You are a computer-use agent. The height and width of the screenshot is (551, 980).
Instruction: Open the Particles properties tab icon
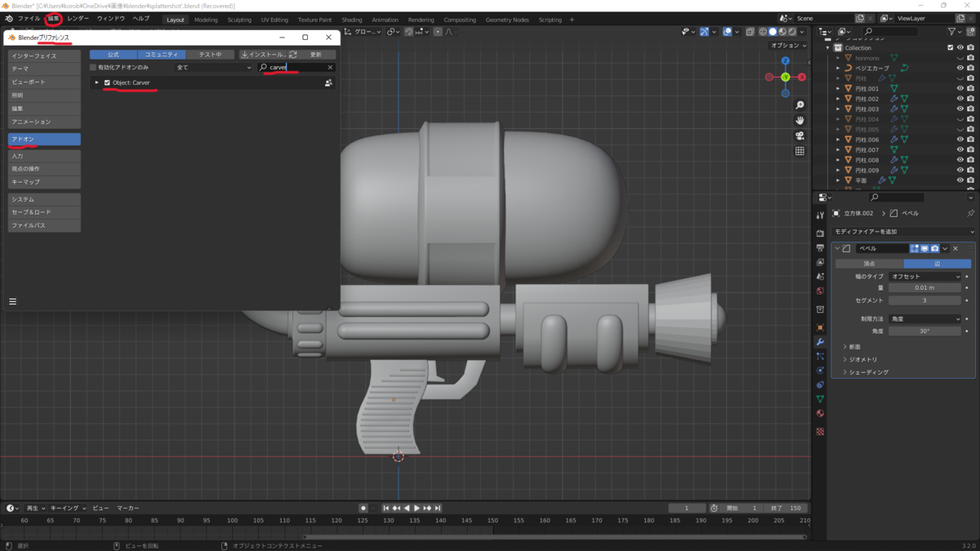(x=820, y=357)
